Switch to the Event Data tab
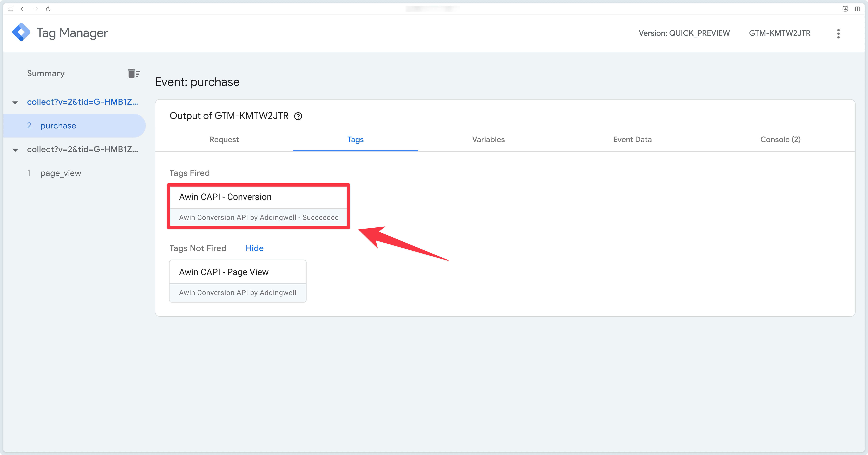This screenshot has width=868, height=455. [633, 139]
